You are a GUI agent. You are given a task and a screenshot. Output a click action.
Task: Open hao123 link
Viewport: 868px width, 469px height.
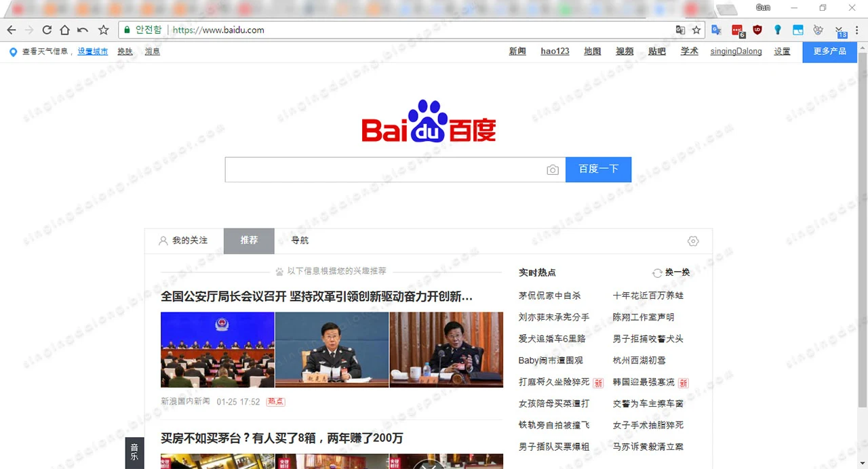(x=555, y=51)
